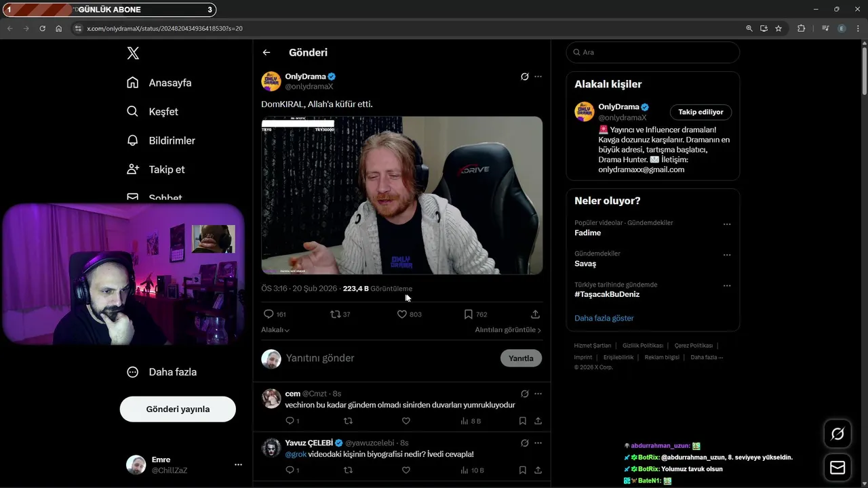
Task: Click the Ara search box
Action: (x=652, y=52)
